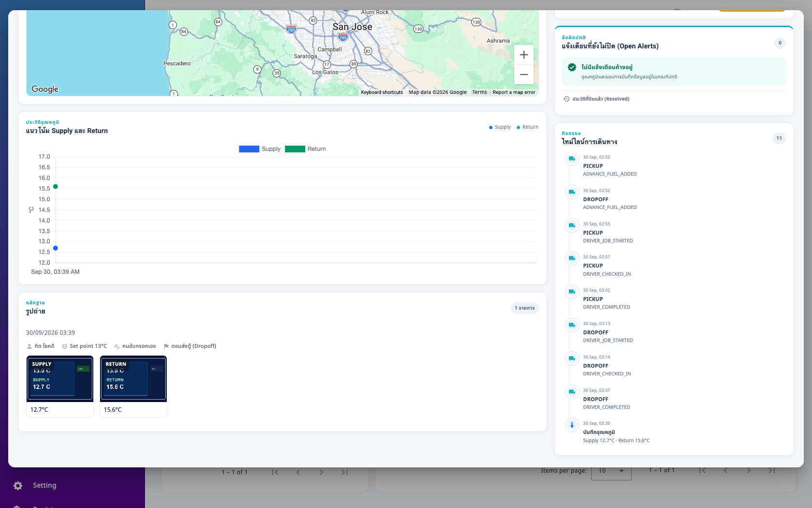Click the history clock icon beside Resolved
The height and width of the screenshot is (508, 812).
[x=566, y=99]
